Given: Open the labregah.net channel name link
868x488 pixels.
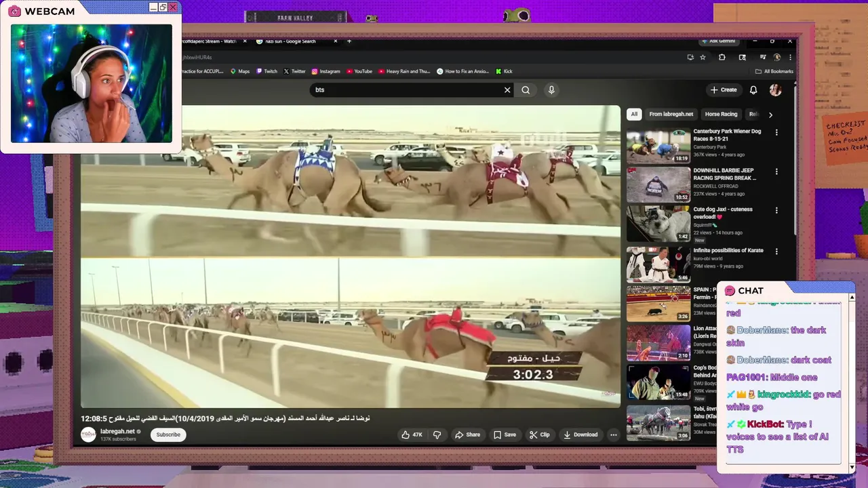Looking at the screenshot, I should click(117, 431).
